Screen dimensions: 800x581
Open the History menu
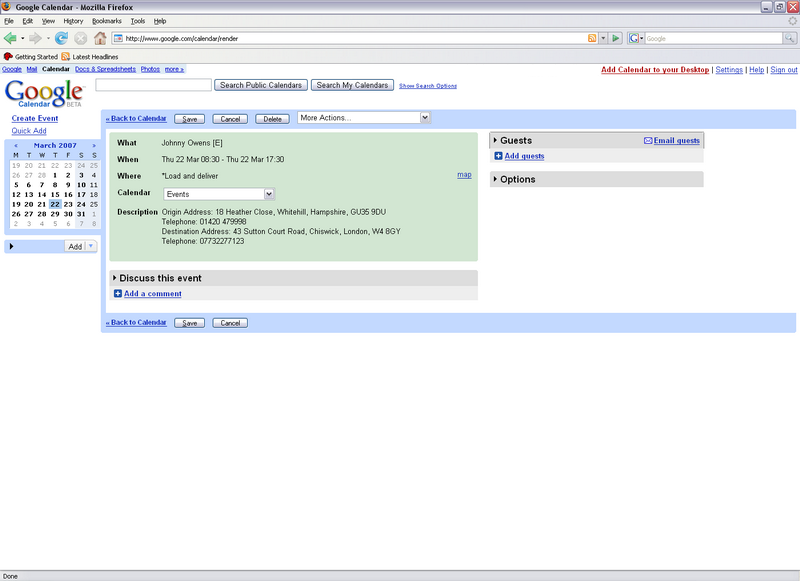[73, 21]
